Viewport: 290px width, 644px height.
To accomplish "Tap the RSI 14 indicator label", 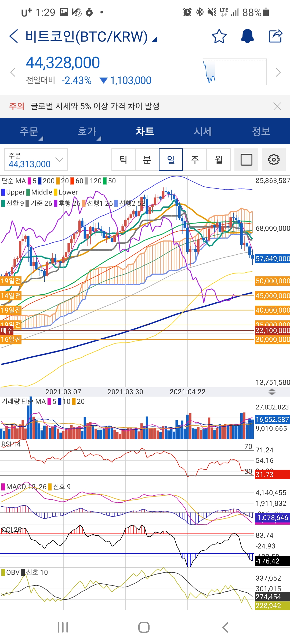I will tap(11, 444).
